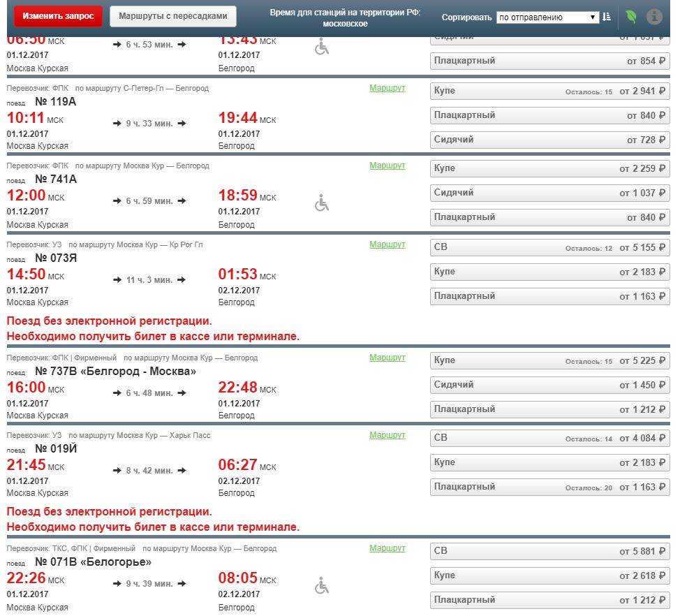This screenshot has height=616, width=680.
Task: Open Маршрут link for train 019Й
Action: [x=387, y=435]
